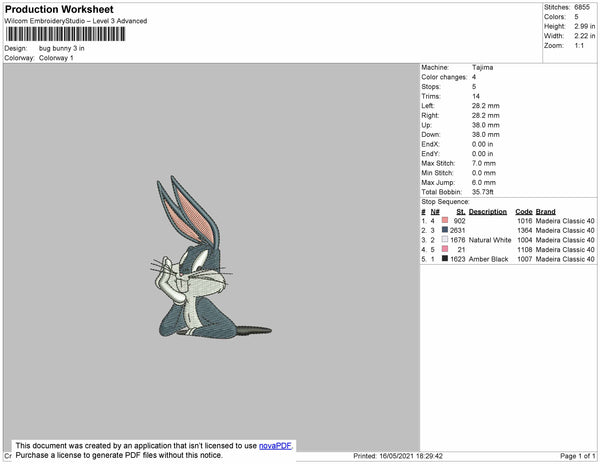Select the pink swatch for code 1108
This screenshot has width=600, height=464.
tap(445, 249)
